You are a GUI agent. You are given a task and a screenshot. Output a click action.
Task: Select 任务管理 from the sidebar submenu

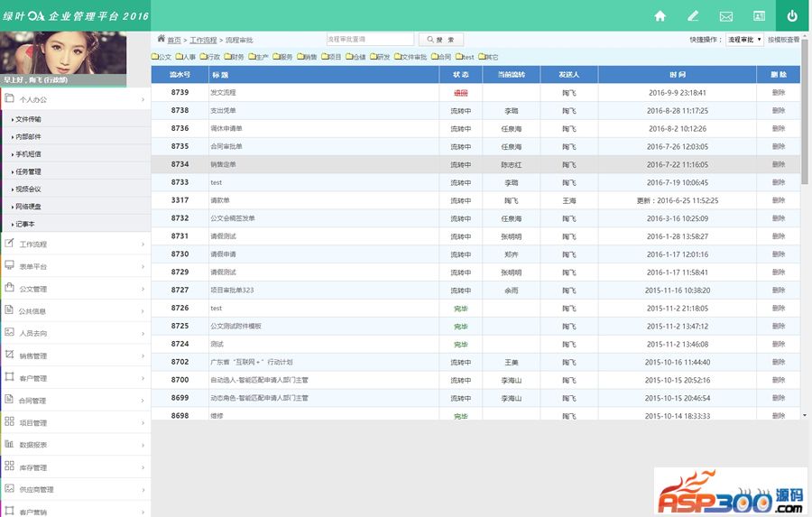(28, 171)
